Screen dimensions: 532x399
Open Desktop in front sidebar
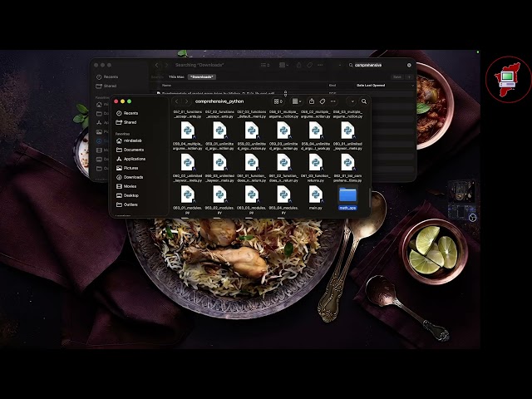pyautogui.click(x=127, y=195)
